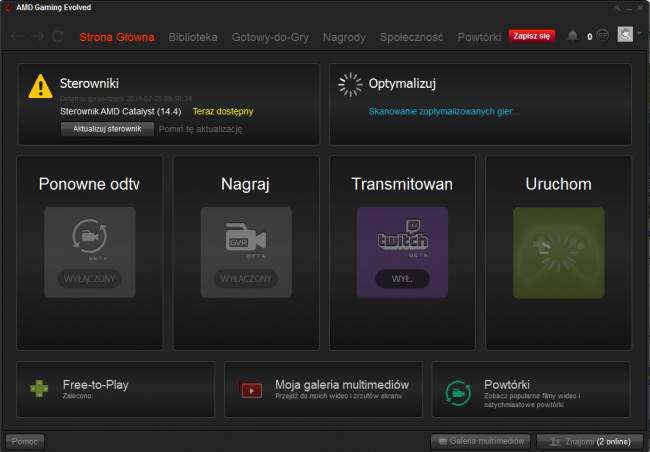This screenshot has width=650, height=452.
Task: Refresh the page with the reload icon
Action: [58, 36]
